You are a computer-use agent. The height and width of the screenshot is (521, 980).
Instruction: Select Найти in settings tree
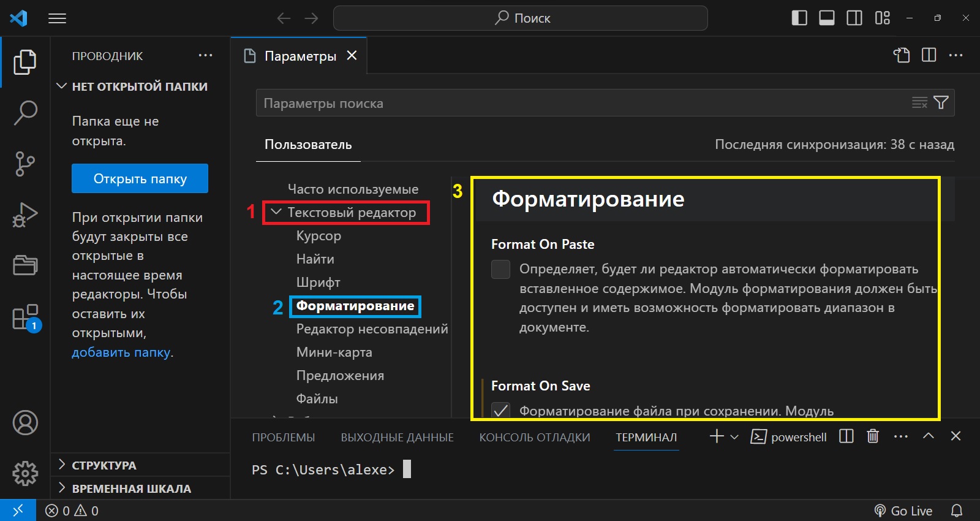click(x=315, y=259)
